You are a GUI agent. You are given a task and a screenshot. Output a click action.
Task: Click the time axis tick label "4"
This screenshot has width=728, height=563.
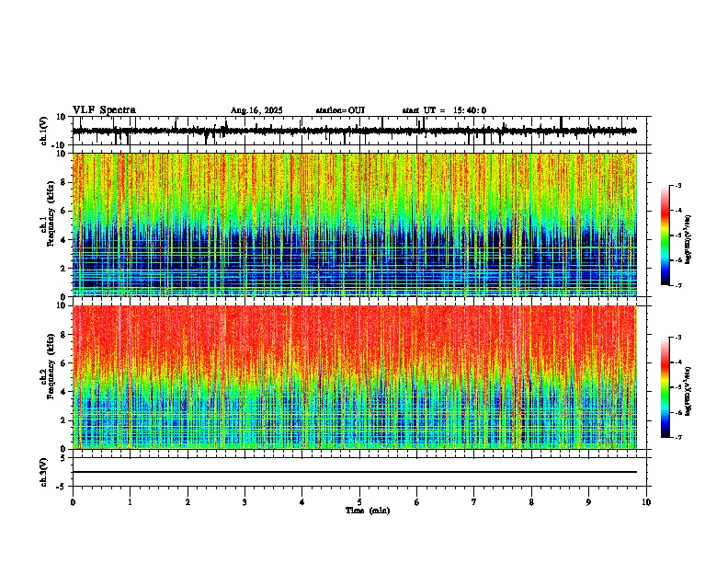[302, 502]
